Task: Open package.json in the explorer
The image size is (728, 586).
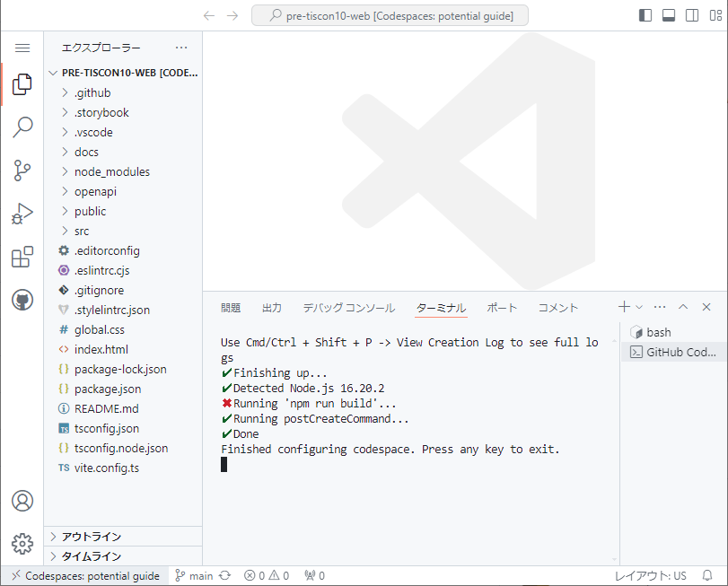Action: tap(108, 389)
